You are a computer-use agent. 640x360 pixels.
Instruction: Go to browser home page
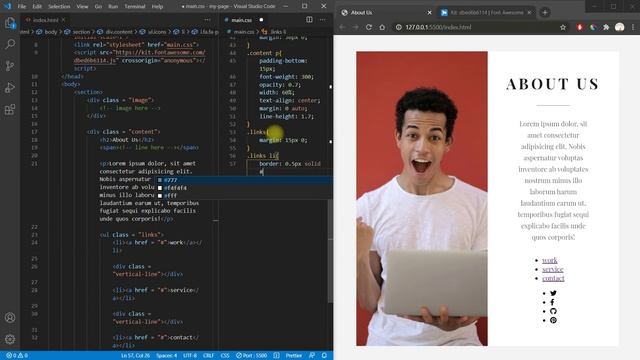[382, 27]
